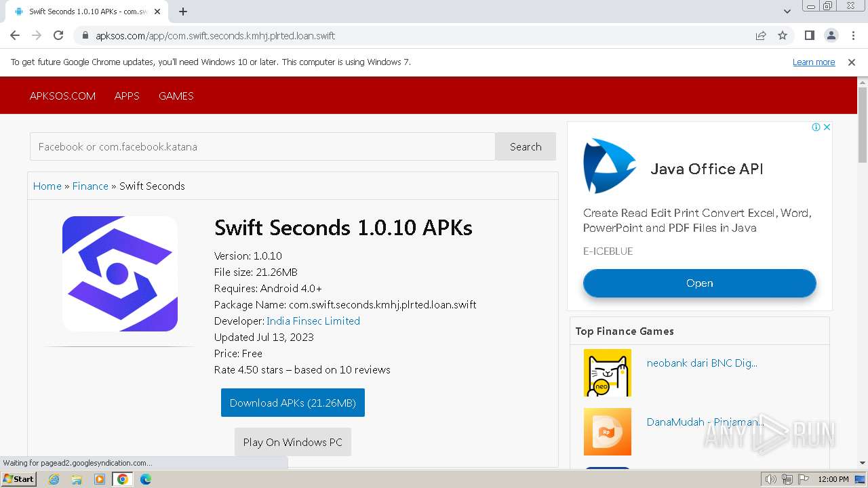
Task: Select the Package Name text line
Action: coord(345,304)
